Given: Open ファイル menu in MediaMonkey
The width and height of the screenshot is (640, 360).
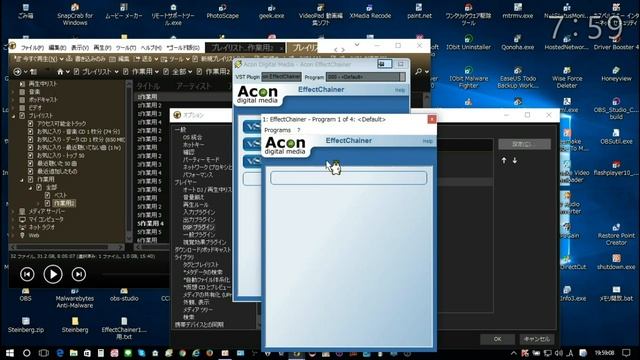Looking at the screenshot, I should pos(32,48).
